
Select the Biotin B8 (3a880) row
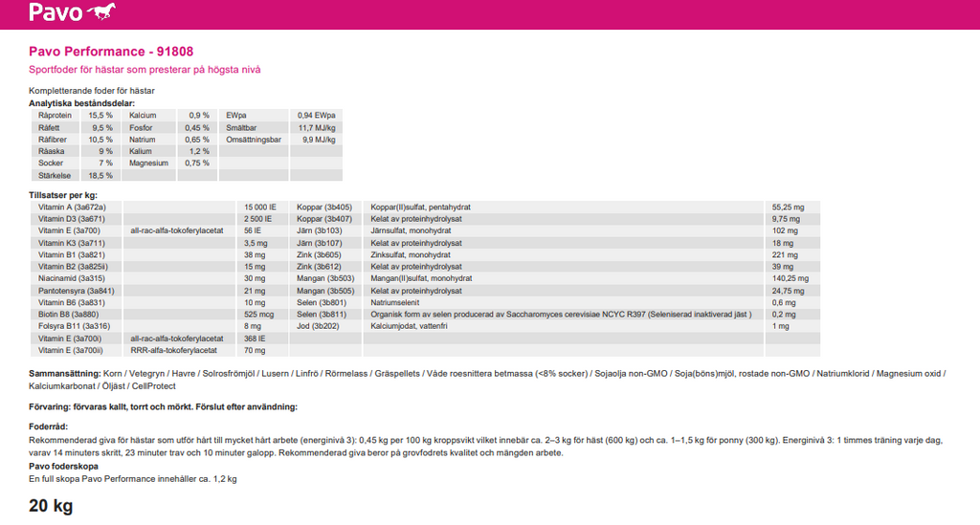point(68,314)
